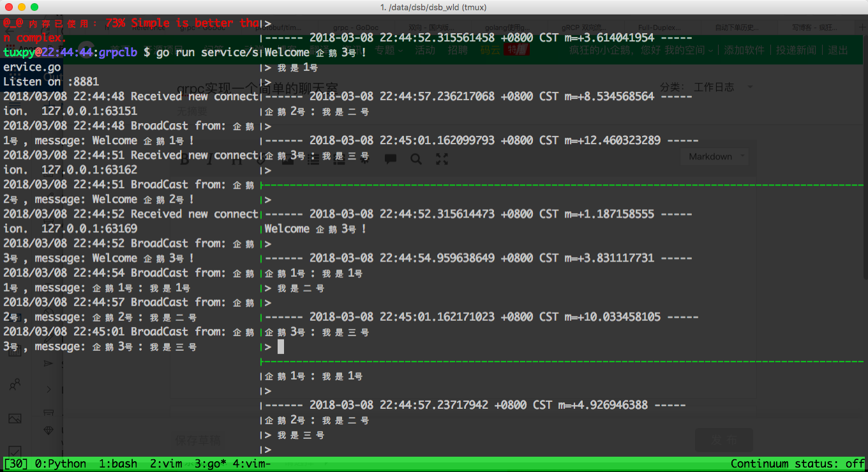Click the red 特惠 badge

pos(517,50)
